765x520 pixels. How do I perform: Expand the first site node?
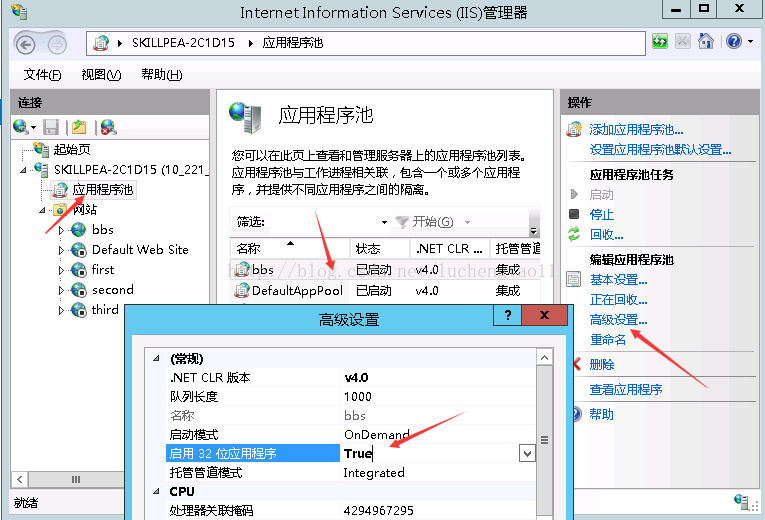coord(61,270)
